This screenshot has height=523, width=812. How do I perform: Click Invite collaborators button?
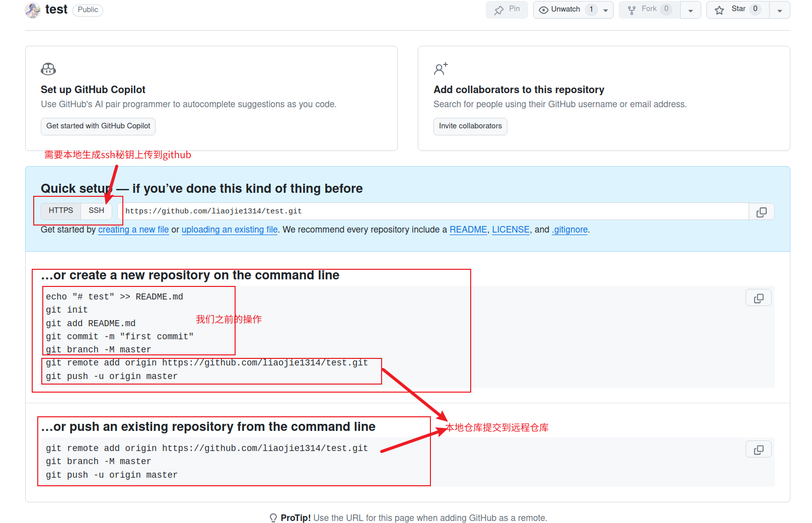[x=470, y=126]
